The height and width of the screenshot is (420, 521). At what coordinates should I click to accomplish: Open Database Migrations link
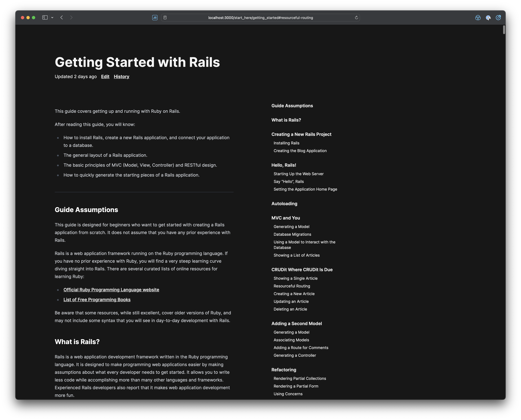tap(292, 234)
